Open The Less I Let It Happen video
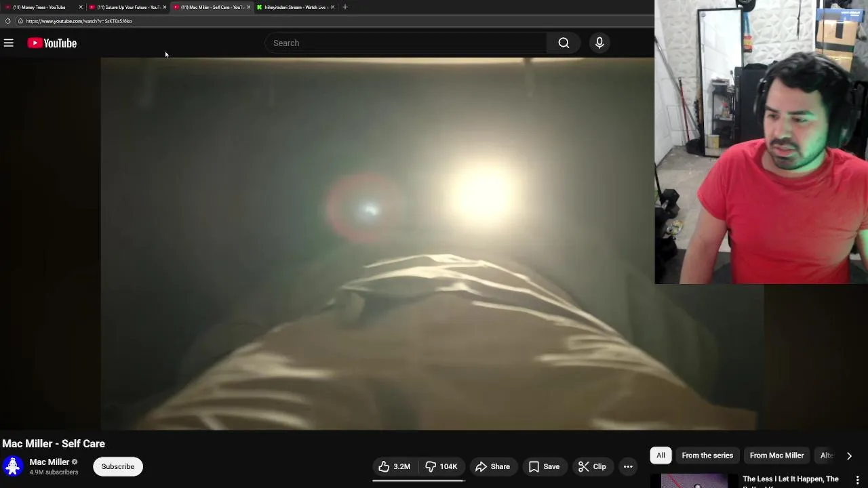Viewport: 868px width, 488px height. tap(791, 481)
